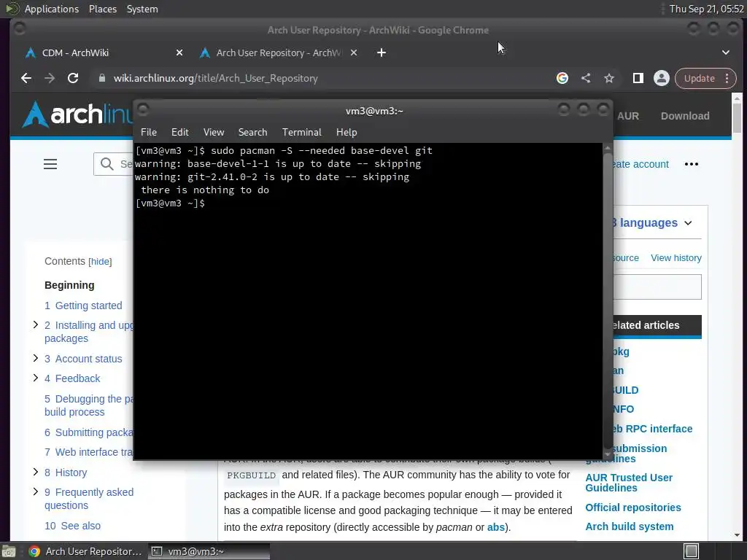
Task: Open the terminal View menu
Action: click(214, 132)
